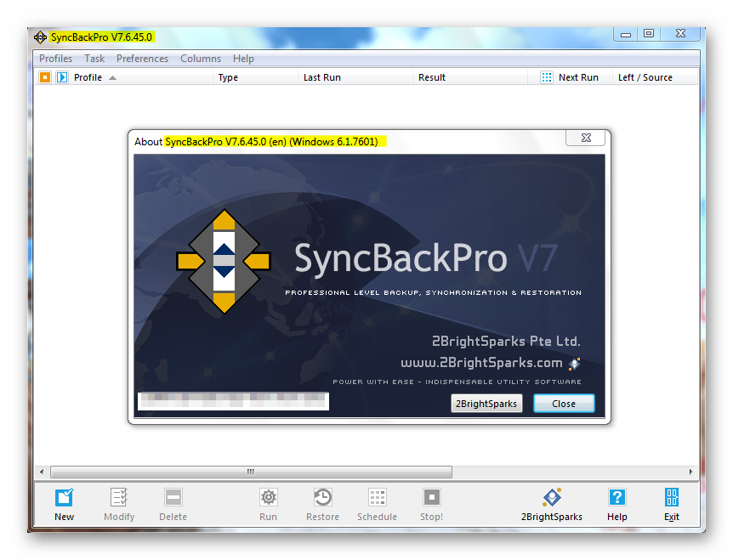Viewport: 733px width, 560px height.
Task: Click the blurred license field in About dialog
Action: click(x=233, y=401)
